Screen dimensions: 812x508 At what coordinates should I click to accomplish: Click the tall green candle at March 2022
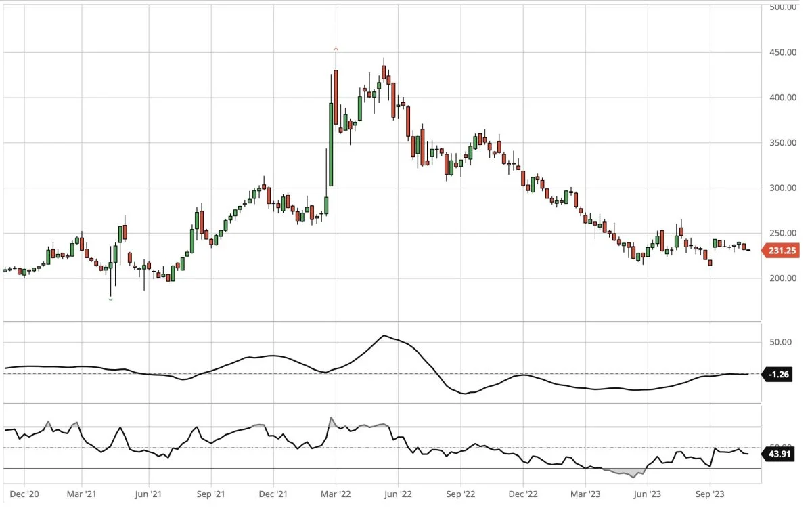coord(331,144)
